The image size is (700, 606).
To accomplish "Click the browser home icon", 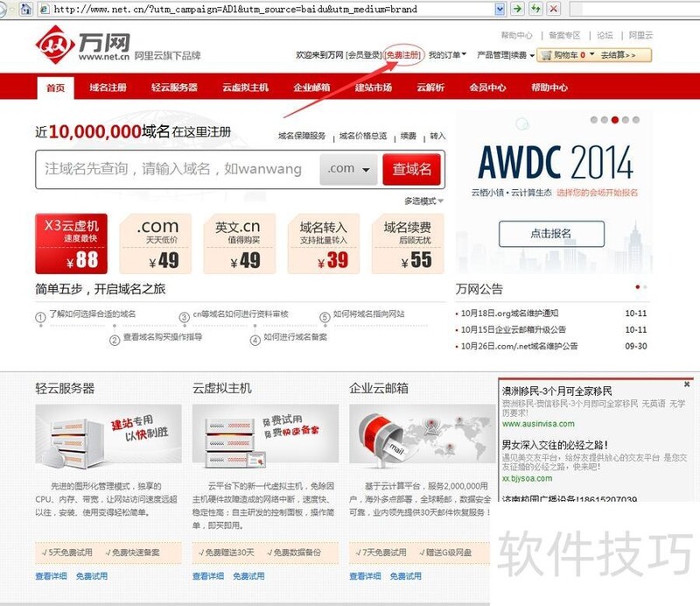I will 26,9.
